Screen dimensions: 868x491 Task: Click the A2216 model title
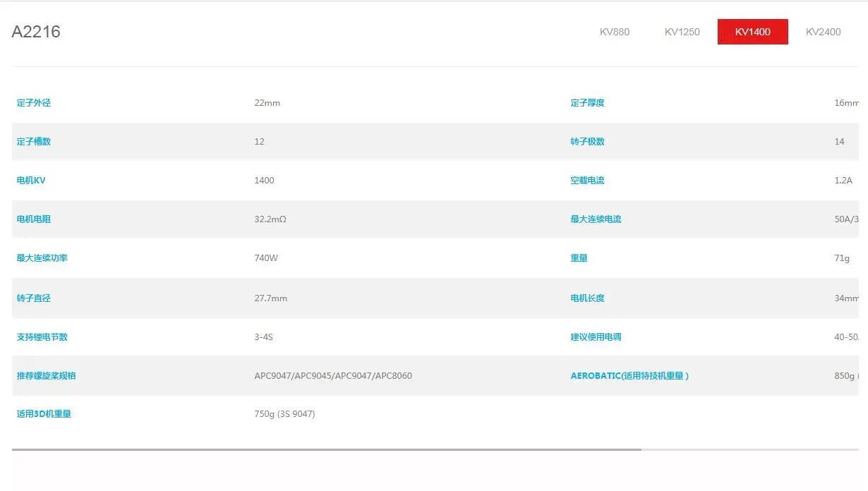36,32
